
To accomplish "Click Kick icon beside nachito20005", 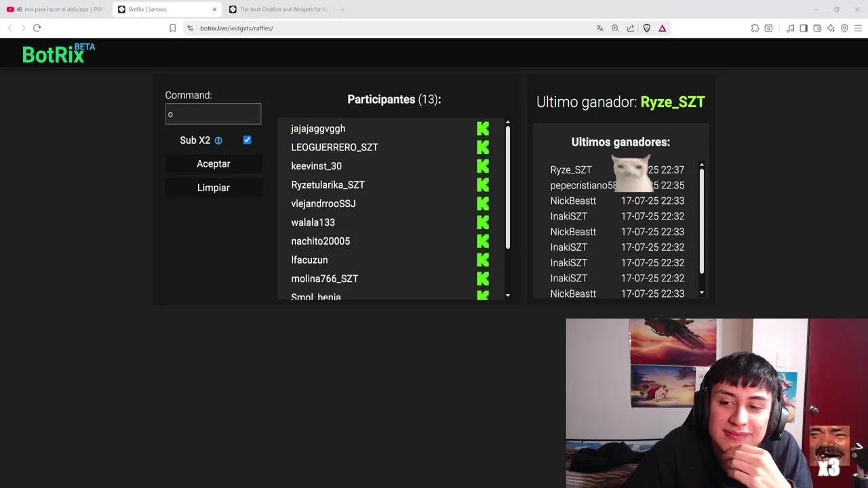I will click(483, 241).
